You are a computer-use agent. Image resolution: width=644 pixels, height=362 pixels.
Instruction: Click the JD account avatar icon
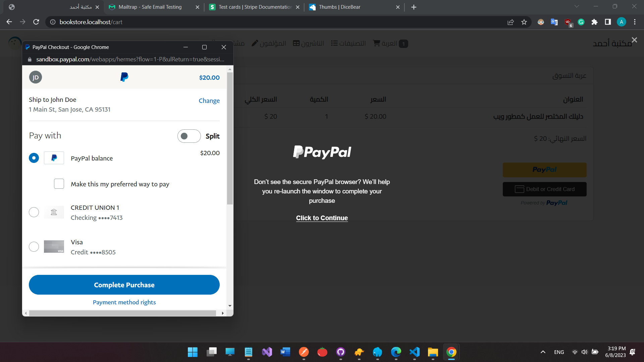pyautogui.click(x=36, y=77)
